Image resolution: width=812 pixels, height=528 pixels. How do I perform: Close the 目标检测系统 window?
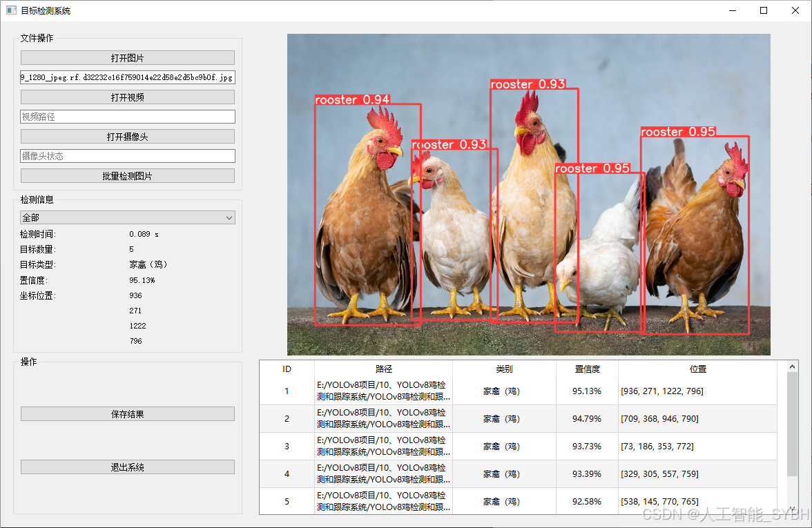click(x=795, y=10)
